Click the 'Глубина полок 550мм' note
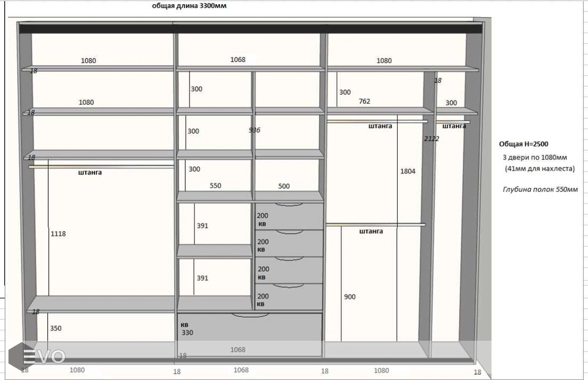This screenshot has height=380, width=588. [x=540, y=190]
